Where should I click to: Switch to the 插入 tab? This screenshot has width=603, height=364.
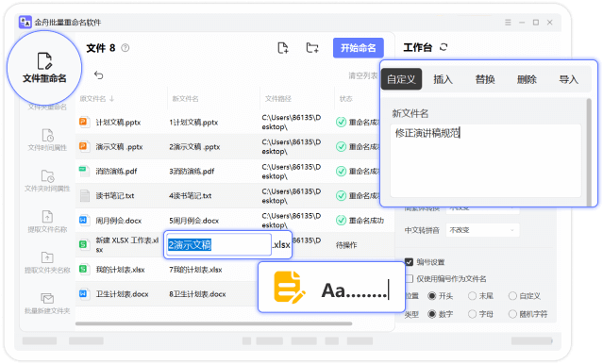point(443,79)
